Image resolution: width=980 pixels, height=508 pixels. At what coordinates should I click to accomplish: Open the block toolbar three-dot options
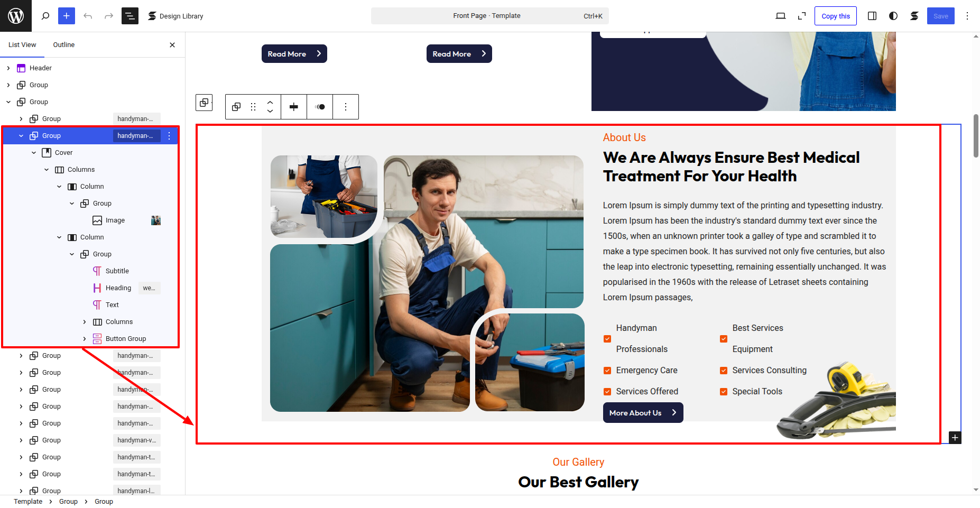[x=346, y=107]
